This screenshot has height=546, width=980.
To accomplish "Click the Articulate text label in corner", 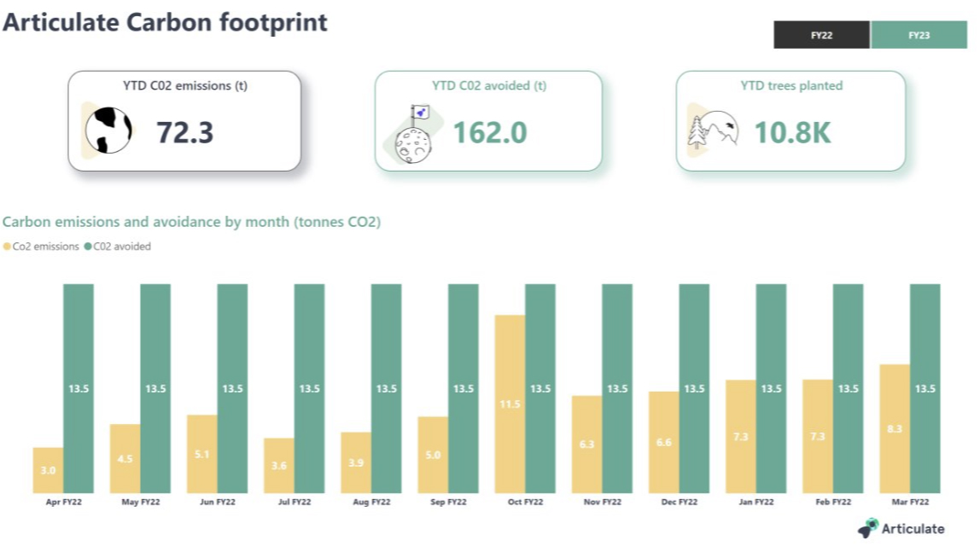I will [913, 529].
